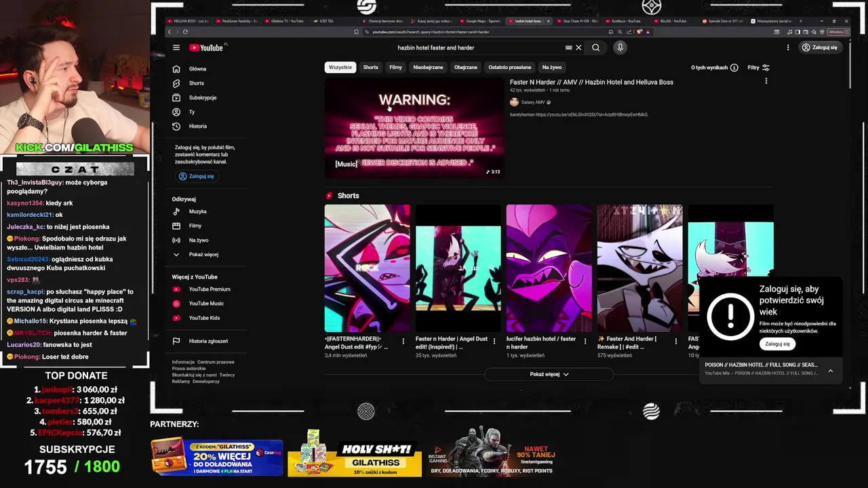Open a new browser tab with plus
The width and height of the screenshot is (868, 488).
pyautogui.click(x=801, y=21)
